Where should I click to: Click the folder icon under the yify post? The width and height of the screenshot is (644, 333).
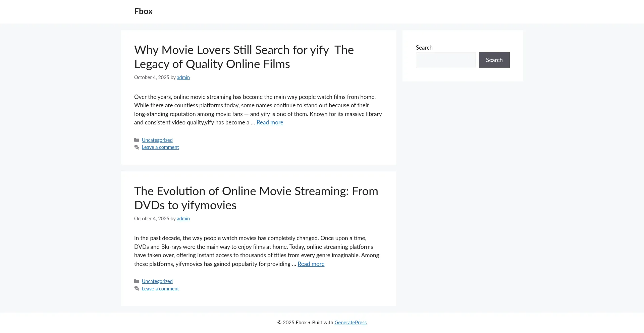[x=137, y=140]
